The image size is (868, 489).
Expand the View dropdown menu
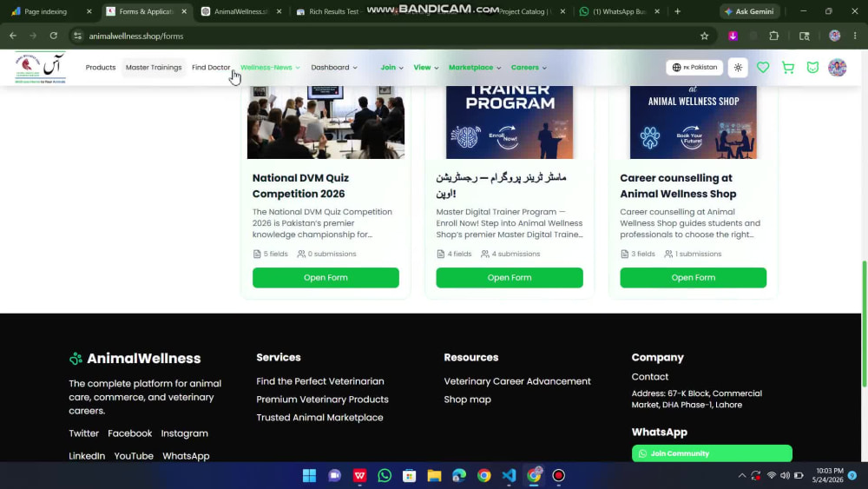coord(425,68)
